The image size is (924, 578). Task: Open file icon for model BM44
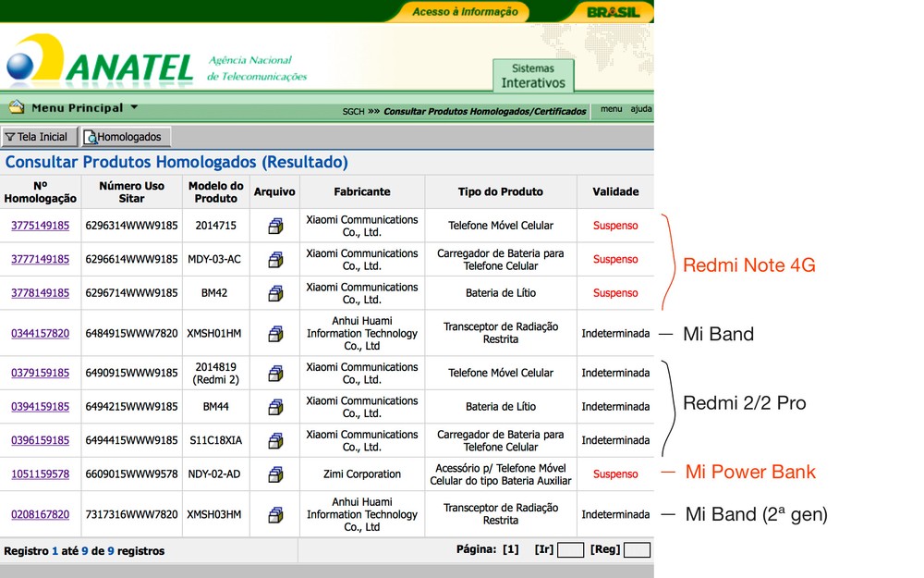coord(275,407)
